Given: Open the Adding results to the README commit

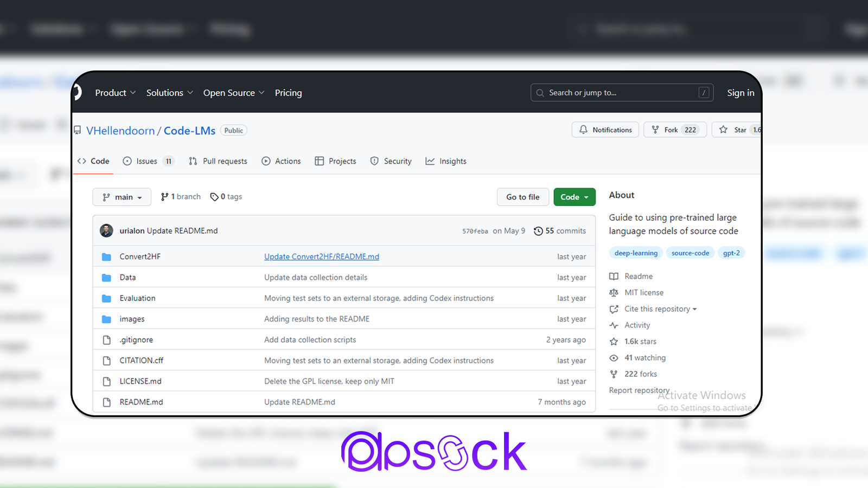Looking at the screenshot, I should pyautogui.click(x=317, y=319).
